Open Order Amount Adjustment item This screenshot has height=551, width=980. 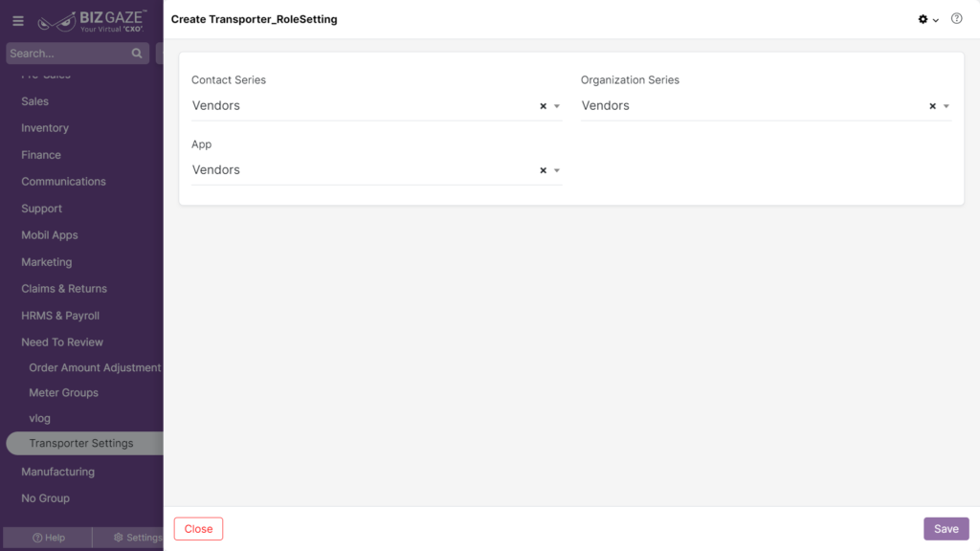click(95, 368)
